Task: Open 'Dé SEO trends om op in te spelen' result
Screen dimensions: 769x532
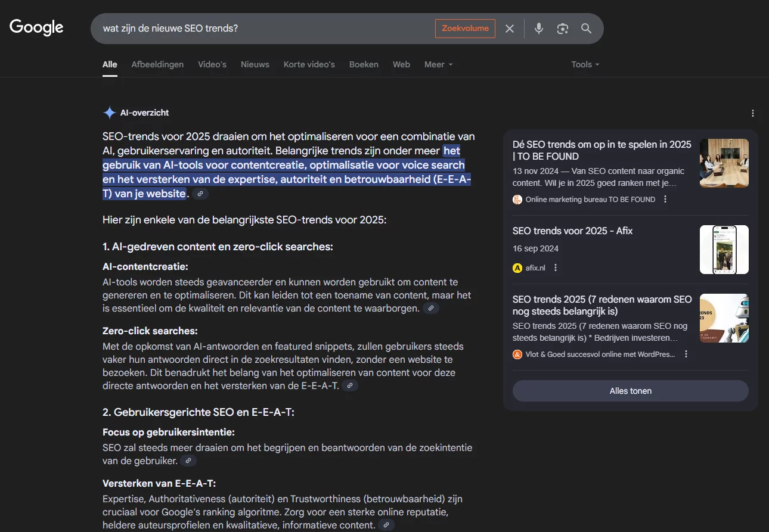Action: (x=602, y=150)
